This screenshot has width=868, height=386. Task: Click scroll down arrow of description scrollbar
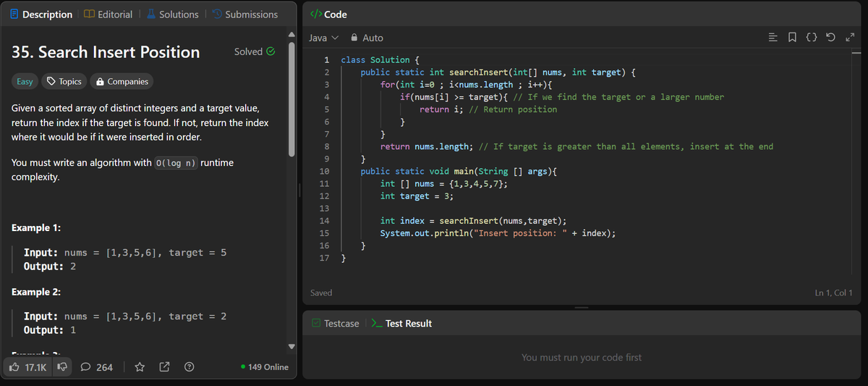tap(292, 345)
